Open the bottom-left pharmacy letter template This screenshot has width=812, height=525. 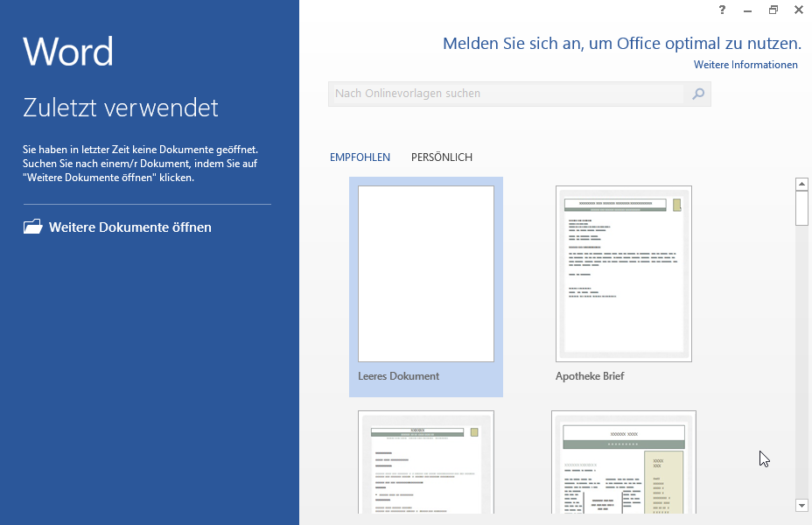(x=425, y=462)
